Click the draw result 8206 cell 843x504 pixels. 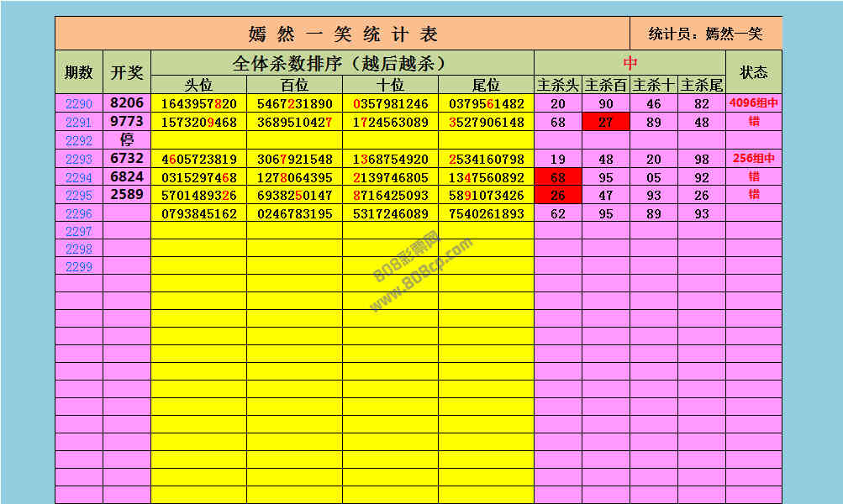(x=127, y=103)
